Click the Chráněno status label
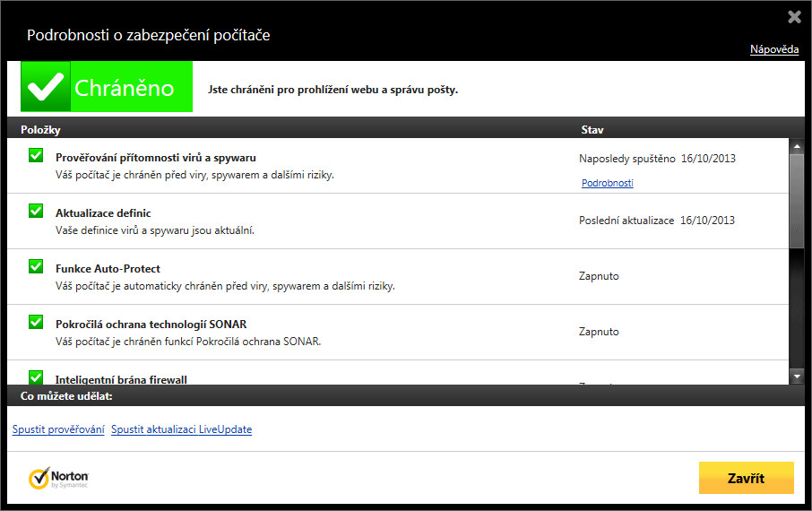This screenshot has width=812, height=511. pyautogui.click(x=125, y=88)
